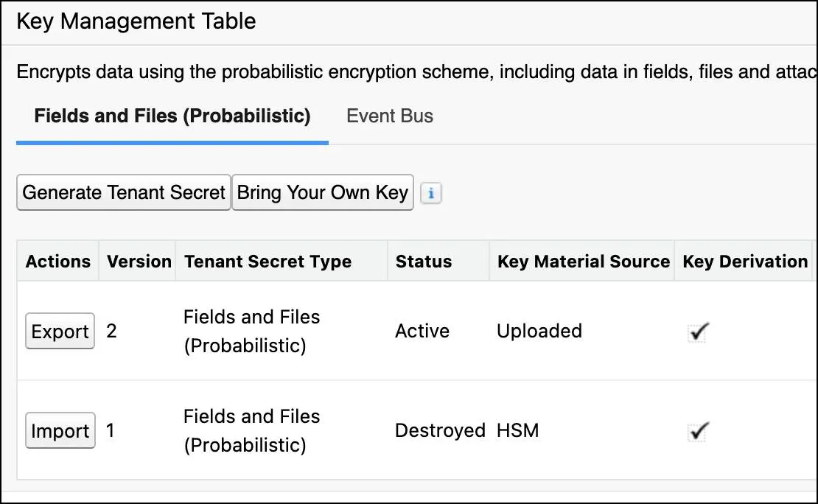
Task: Select the Fields and Files (Probabilistic) tab
Action: pos(170,116)
